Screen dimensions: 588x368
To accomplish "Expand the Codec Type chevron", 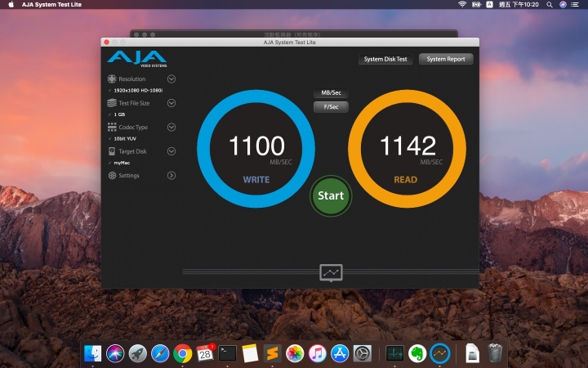I will pos(171,127).
